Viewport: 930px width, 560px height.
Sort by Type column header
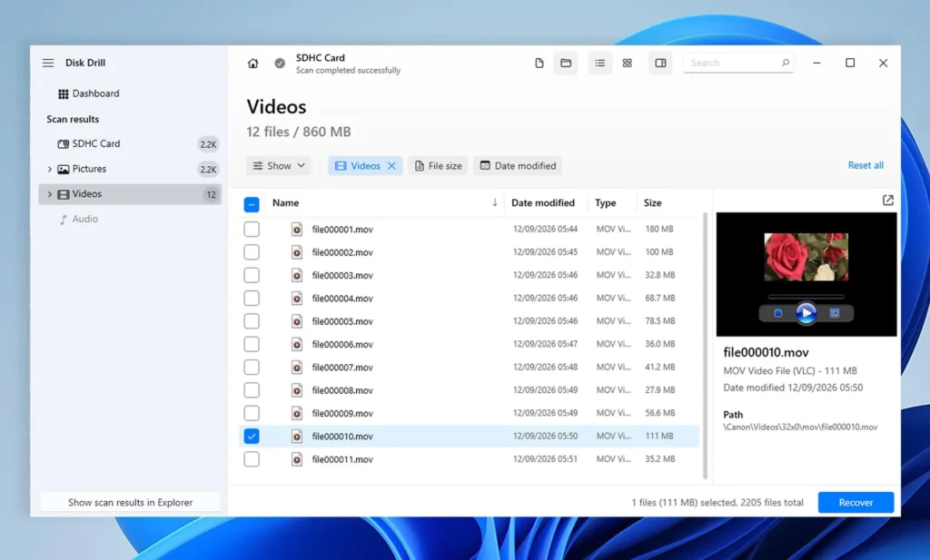pos(606,202)
